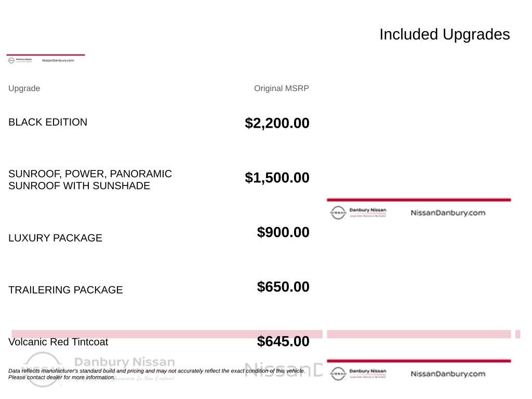Click the Danbury Nissan watermark text
The height and width of the screenshot is (399, 532).
click(125, 362)
